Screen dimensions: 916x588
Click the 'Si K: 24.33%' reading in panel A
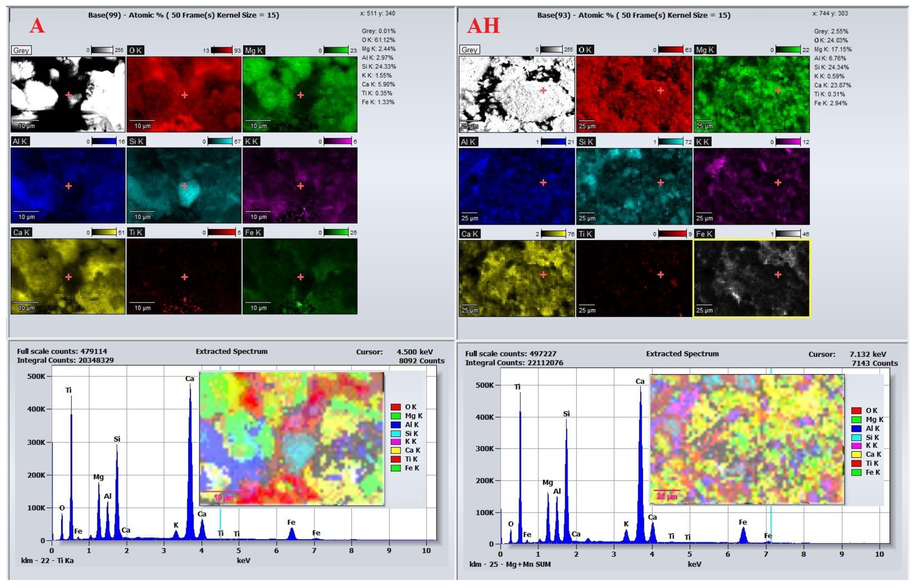(379, 66)
